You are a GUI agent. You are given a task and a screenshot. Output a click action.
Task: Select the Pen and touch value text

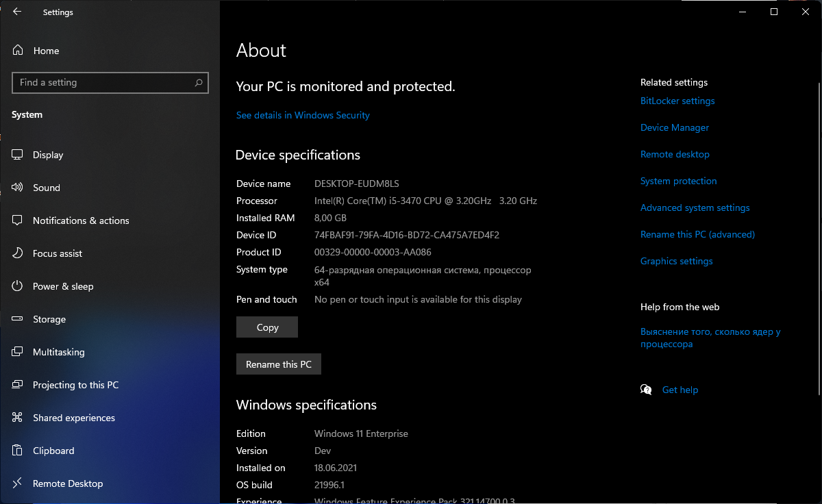[418, 299]
